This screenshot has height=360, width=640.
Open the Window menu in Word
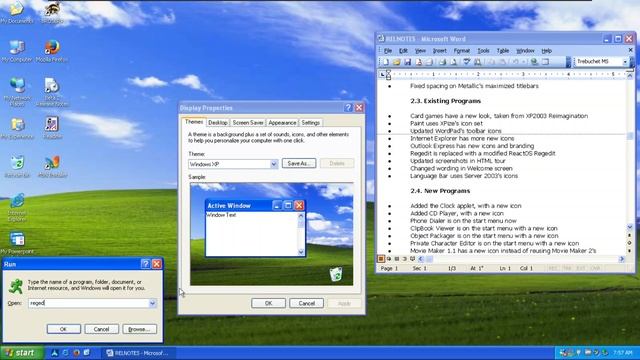(525, 51)
